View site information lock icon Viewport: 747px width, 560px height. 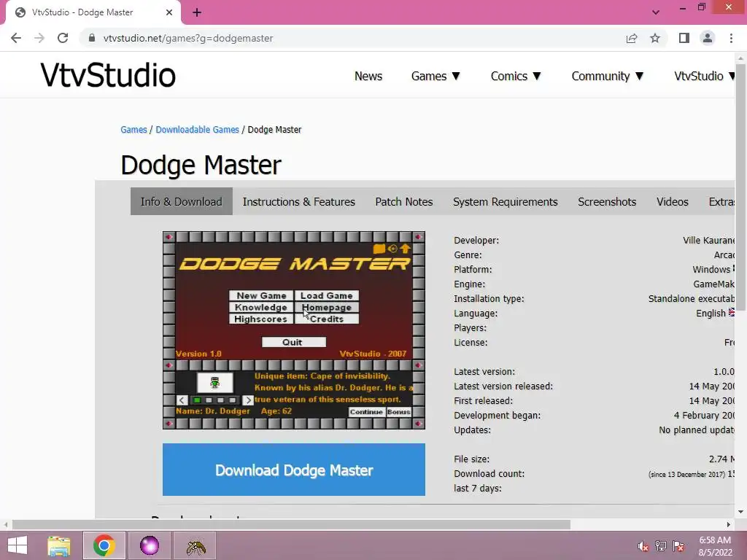(91, 38)
